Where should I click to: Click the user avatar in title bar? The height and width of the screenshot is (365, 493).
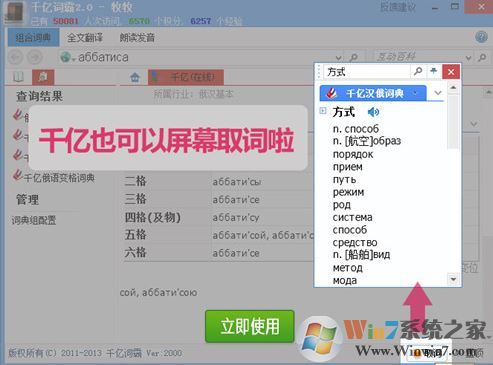point(14,12)
